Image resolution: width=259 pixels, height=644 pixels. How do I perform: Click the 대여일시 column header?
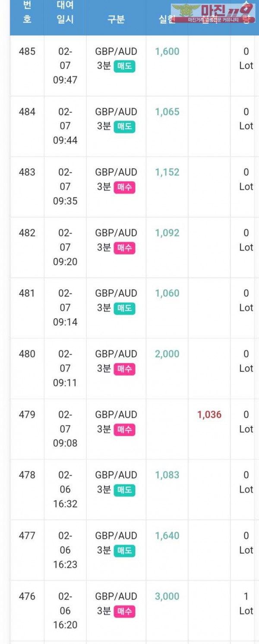pos(65,13)
